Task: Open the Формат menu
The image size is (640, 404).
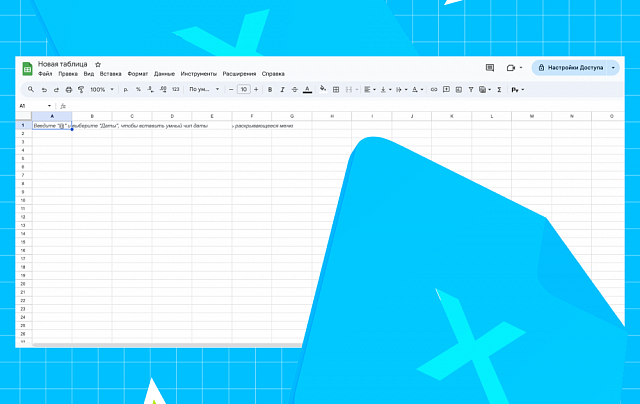Action: [138, 74]
